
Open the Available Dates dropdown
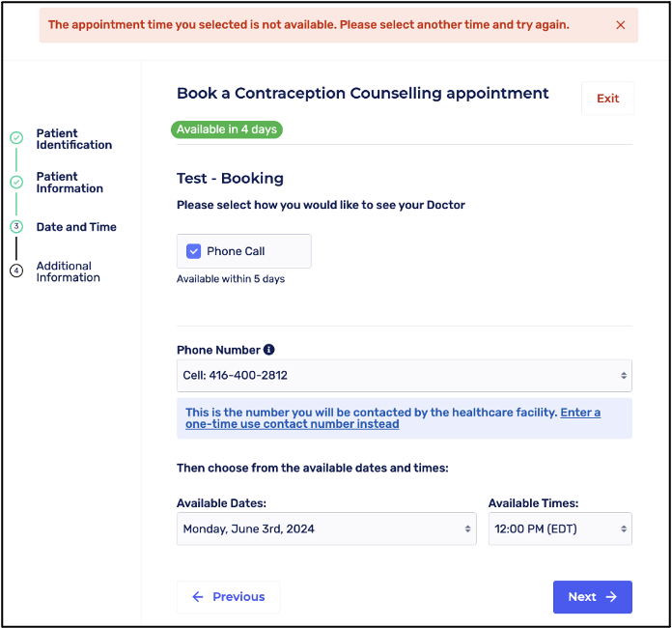point(326,528)
